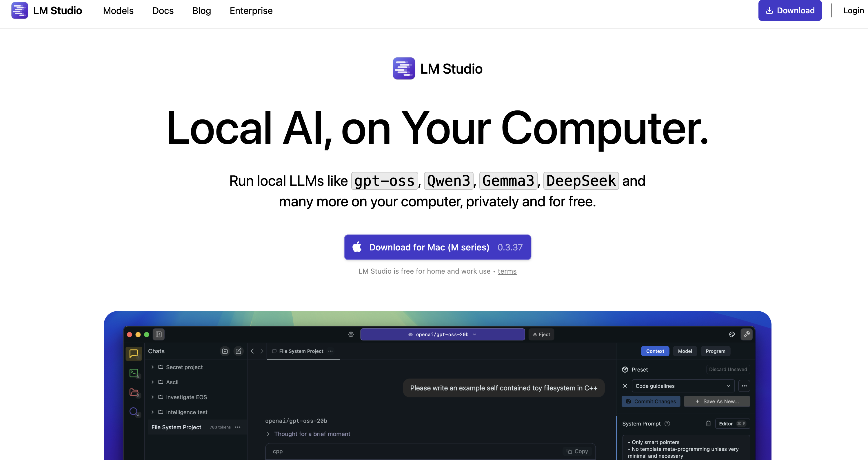
Task: Expand the Ascii folder
Action: (x=153, y=382)
